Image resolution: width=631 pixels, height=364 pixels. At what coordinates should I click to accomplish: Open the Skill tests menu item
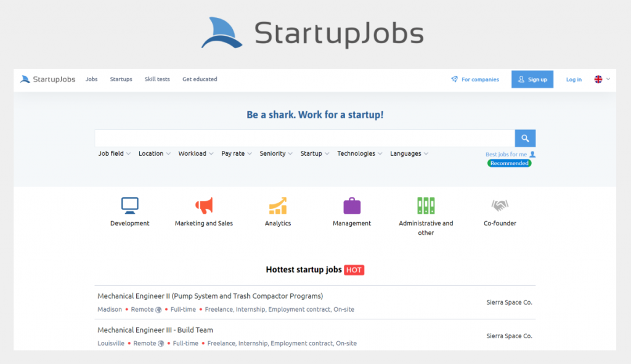(157, 79)
